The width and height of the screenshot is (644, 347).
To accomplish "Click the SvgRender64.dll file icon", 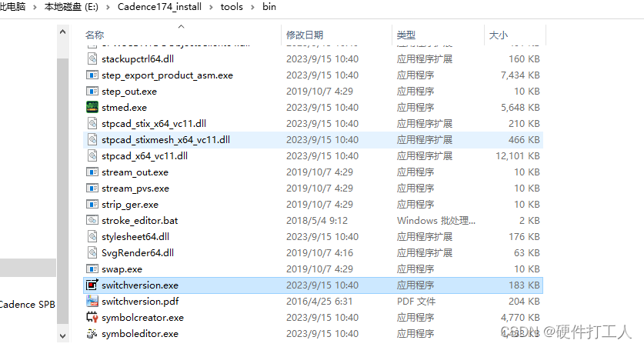I will tap(92, 253).
